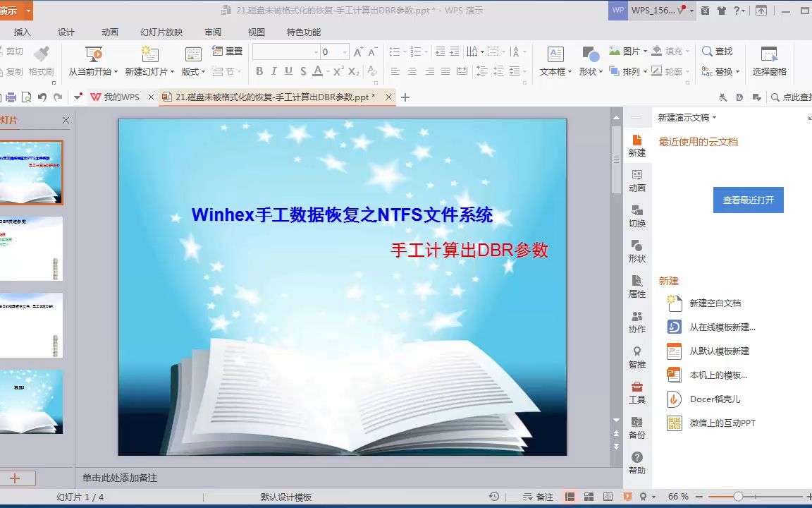
Task: Click the Italic formatting icon
Action: (275, 69)
